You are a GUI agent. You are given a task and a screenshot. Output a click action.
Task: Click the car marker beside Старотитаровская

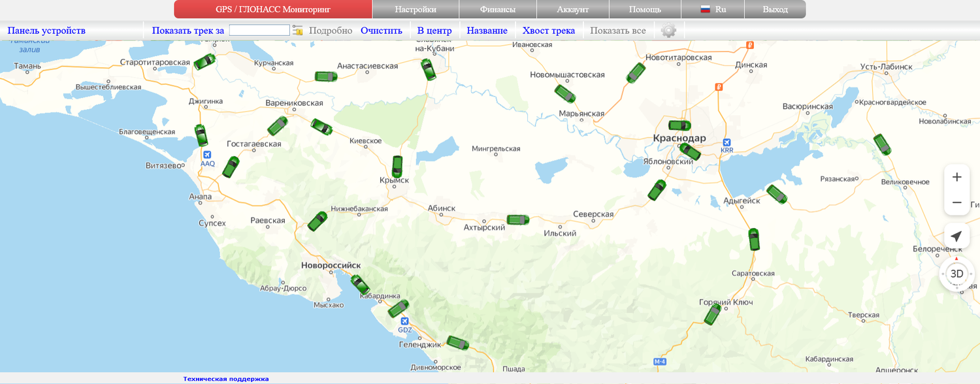point(204,61)
